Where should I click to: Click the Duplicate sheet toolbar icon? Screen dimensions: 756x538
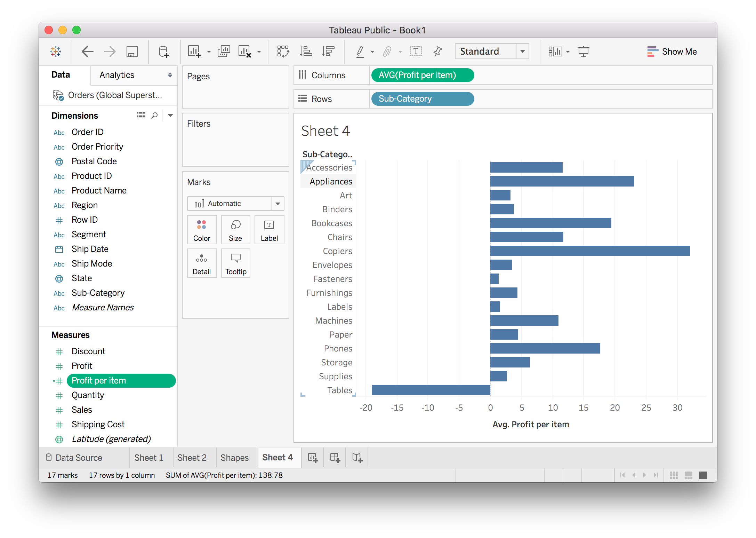[224, 52]
